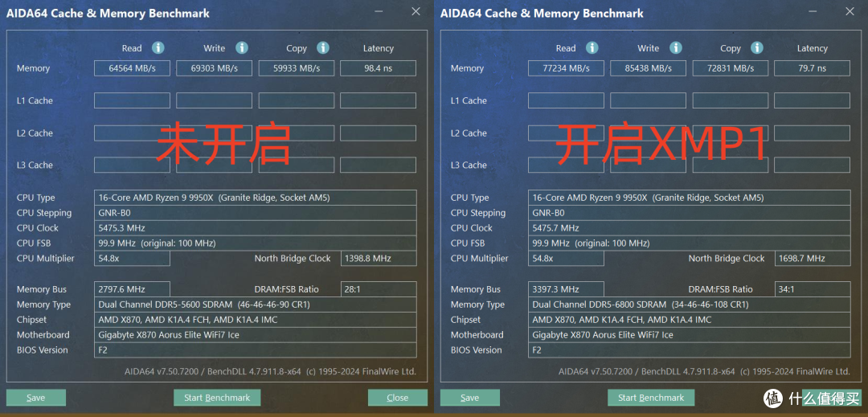
Task: Select memory write value 85438 MB/s
Action: tap(649, 68)
